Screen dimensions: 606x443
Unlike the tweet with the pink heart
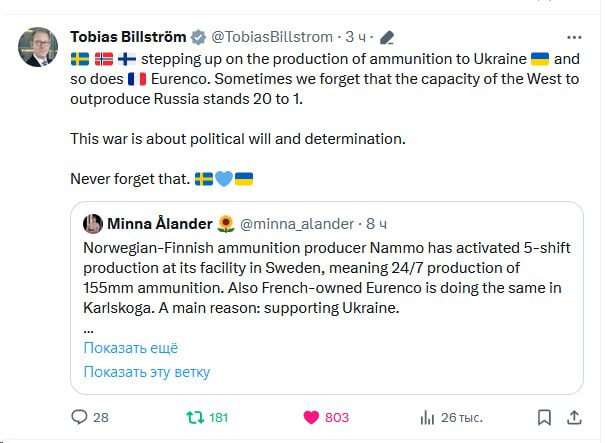tap(311, 417)
